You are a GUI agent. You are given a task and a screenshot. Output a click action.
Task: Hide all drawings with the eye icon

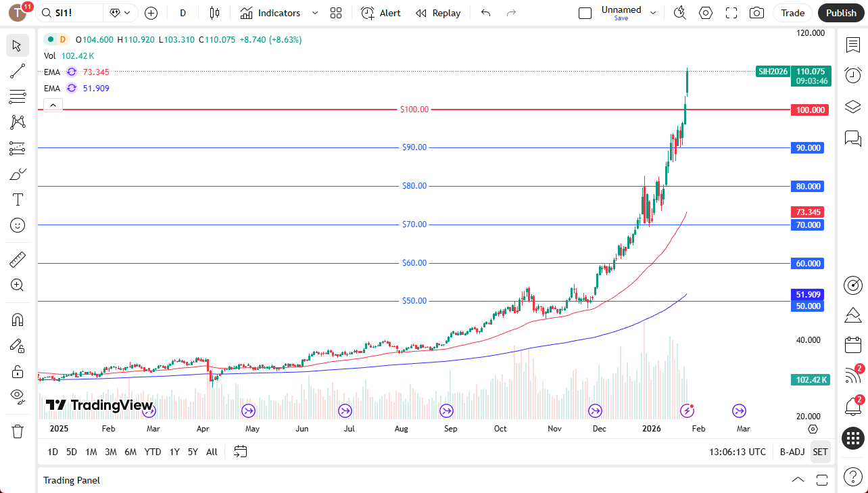(x=18, y=397)
